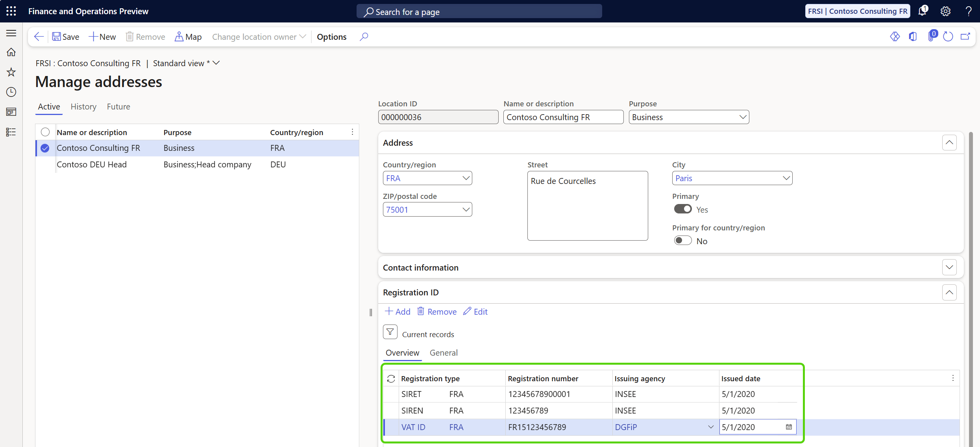Open the settings gear icon
This screenshot has height=447, width=980.
click(946, 11)
